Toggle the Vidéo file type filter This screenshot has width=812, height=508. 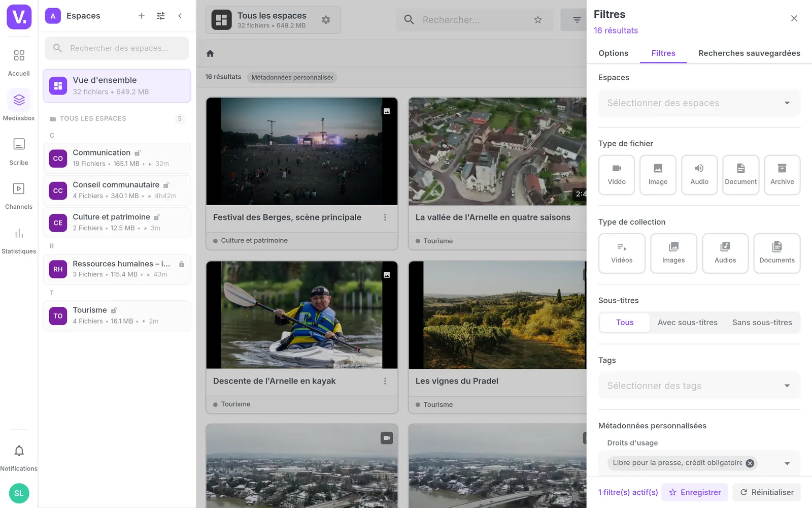point(617,175)
